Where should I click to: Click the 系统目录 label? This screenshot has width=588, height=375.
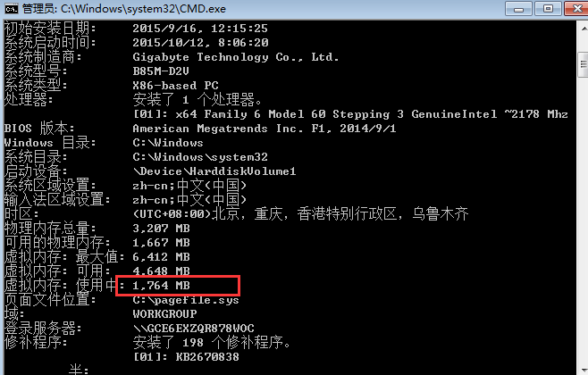tap(35, 157)
